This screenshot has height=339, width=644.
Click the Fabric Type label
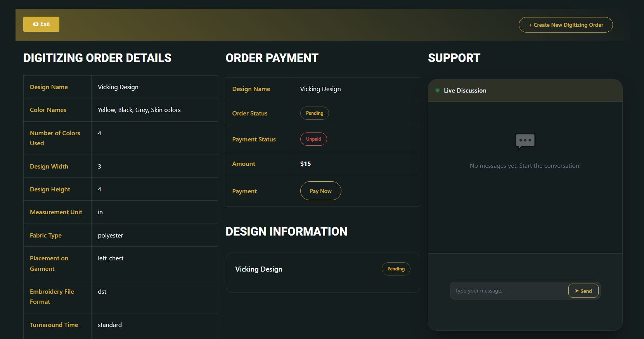pyautogui.click(x=46, y=236)
